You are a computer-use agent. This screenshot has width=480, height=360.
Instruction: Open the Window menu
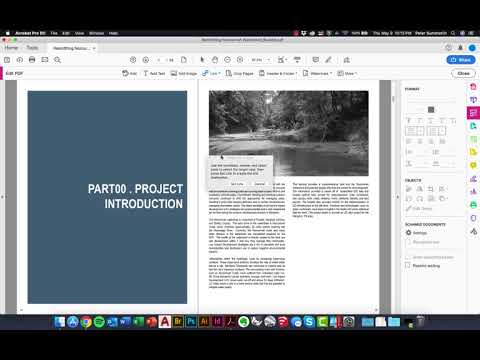pyautogui.click(x=97, y=33)
